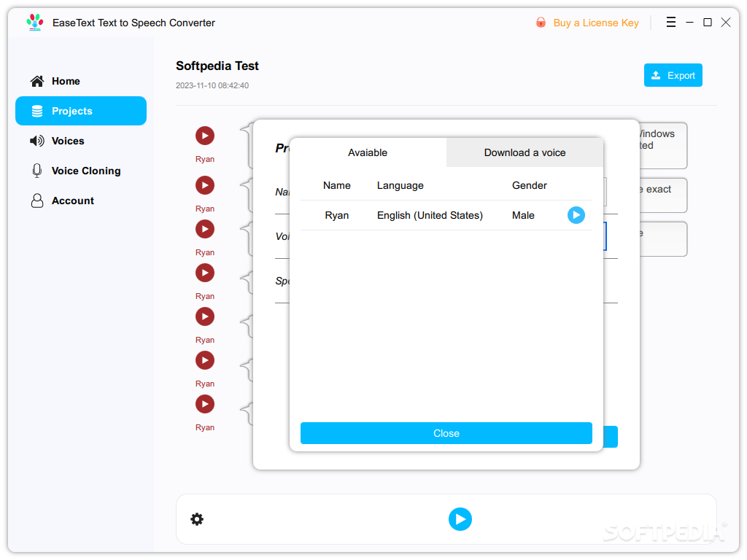The width and height of the screenshot is (747, 560).
Task: Play the seventh Ryan paragraph
Action: coord(205,404)
